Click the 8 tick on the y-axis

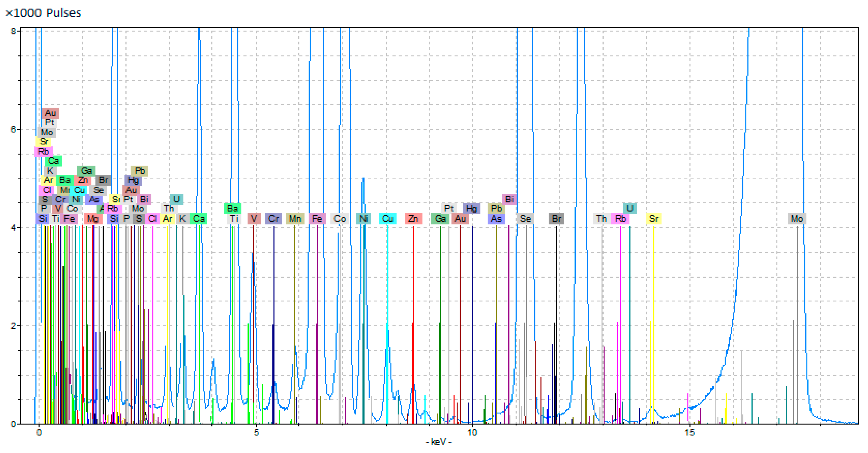tap(13, 31)
